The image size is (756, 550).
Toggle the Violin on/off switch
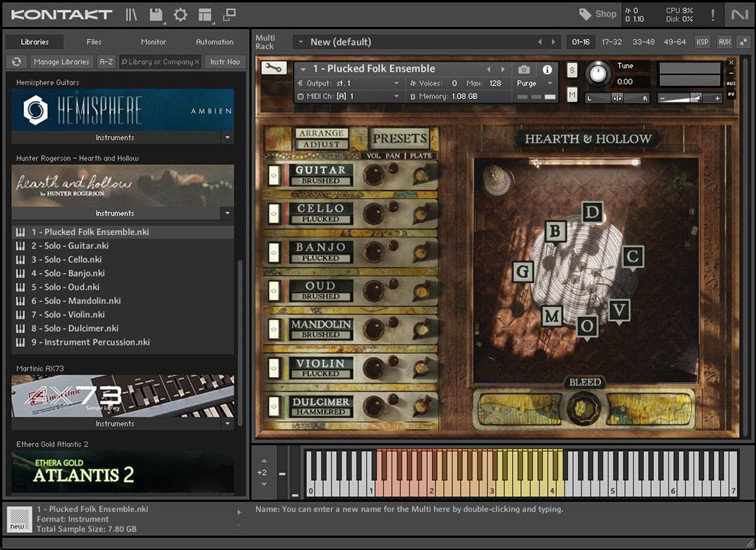tap(274, 369)
